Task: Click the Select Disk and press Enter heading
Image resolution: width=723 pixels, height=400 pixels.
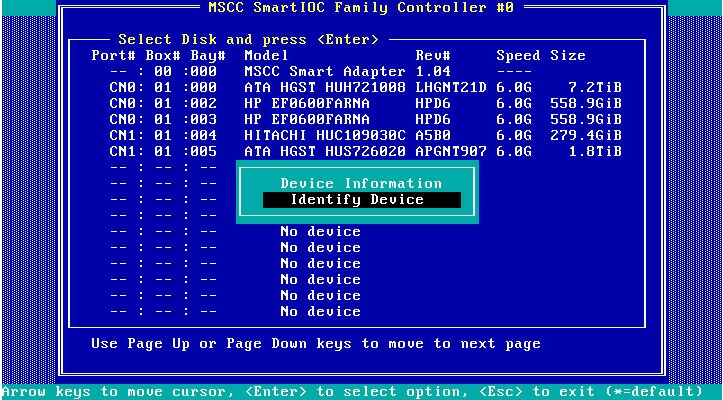Action: [x=249, y=39]
